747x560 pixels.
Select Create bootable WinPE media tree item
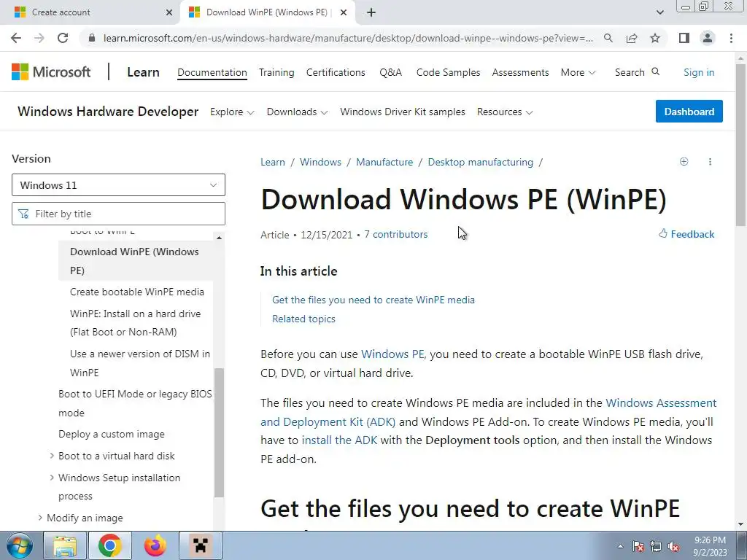(136, 292)
